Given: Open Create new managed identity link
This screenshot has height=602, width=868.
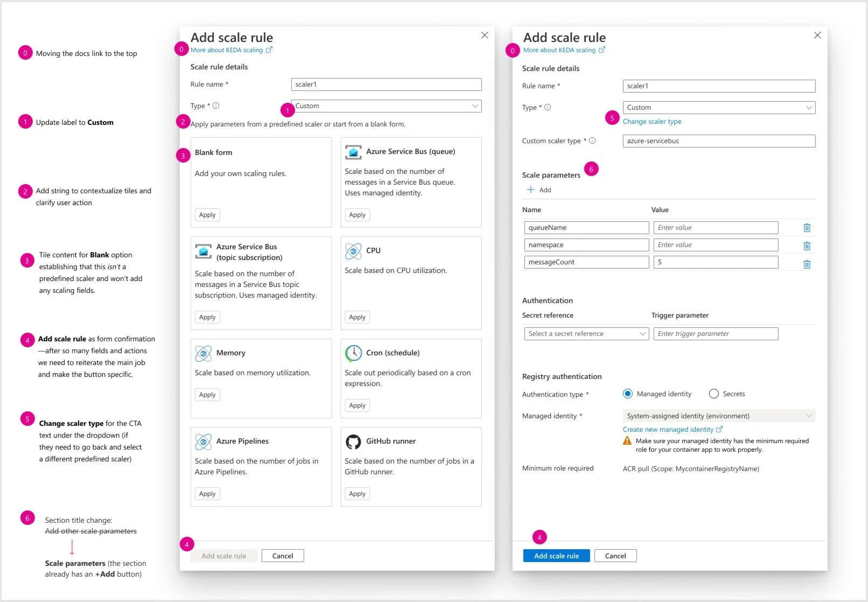Looking at the screenshot, I should 673,430.
